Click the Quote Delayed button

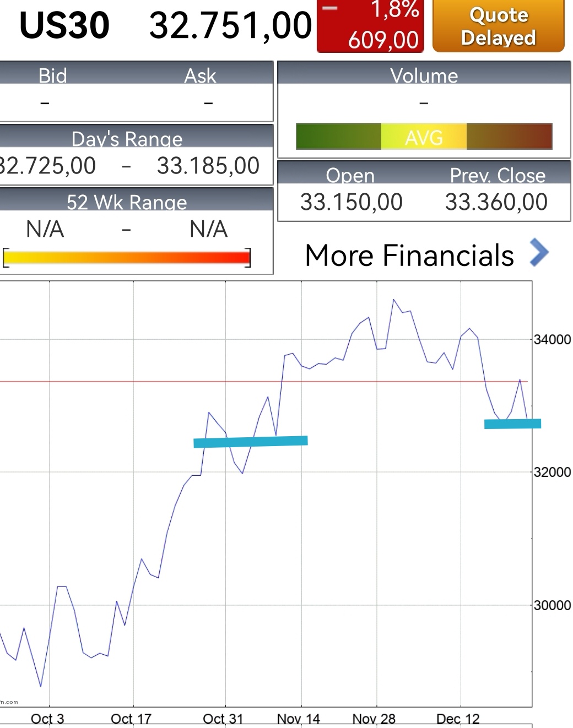pos(498,26)
